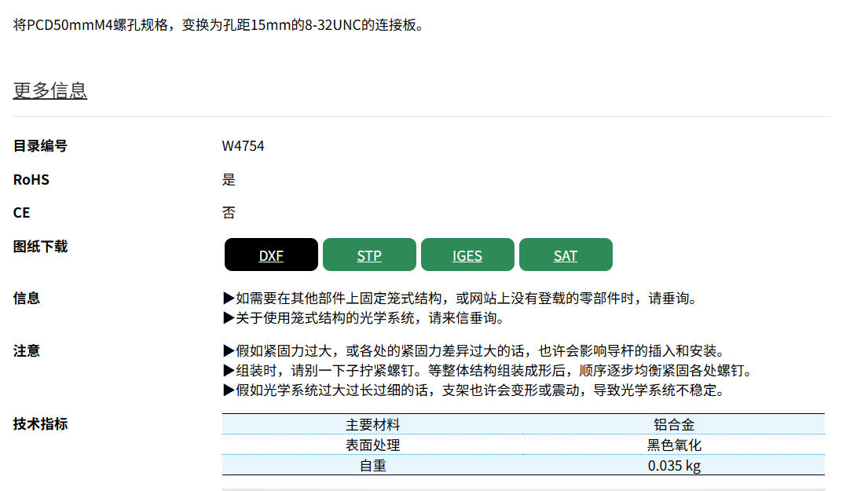
Task: Click the 图纸下载 row label
Action: point(40,247)
